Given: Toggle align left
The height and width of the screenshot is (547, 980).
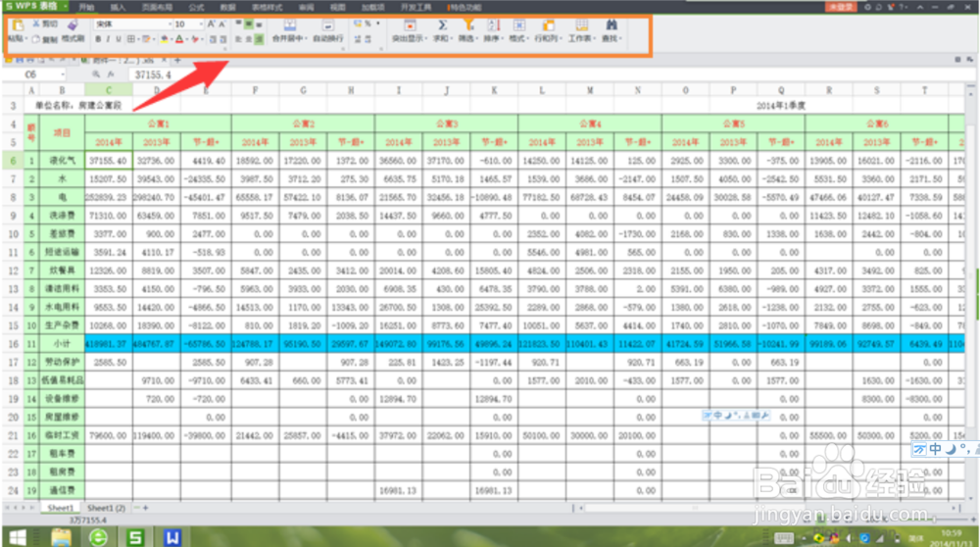Looking at the screenshot, I should (x=238, y=39).
